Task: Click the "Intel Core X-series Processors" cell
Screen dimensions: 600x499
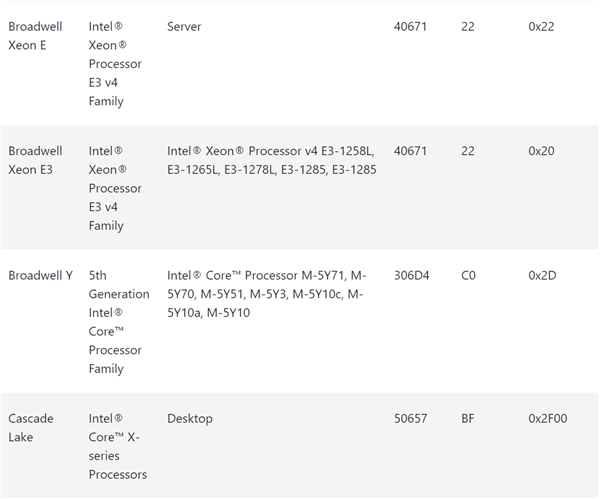Action: pyautogui.click(x=117, y=446)
